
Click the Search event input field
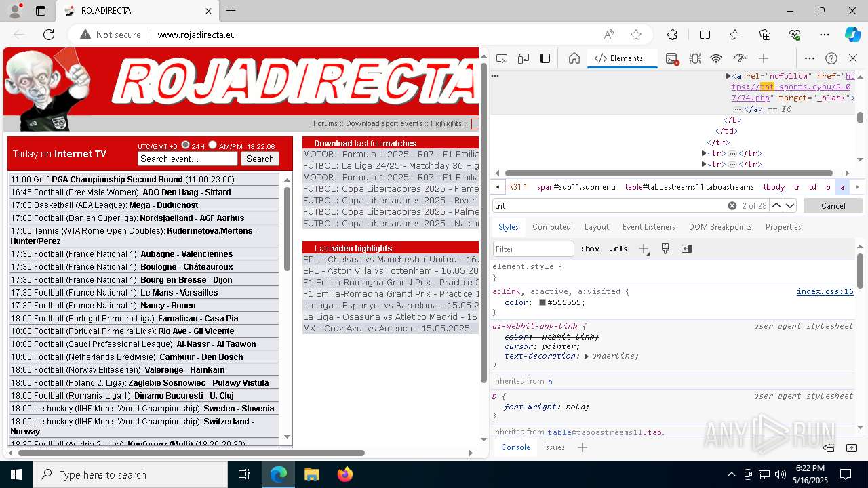(x=188, y=159)
